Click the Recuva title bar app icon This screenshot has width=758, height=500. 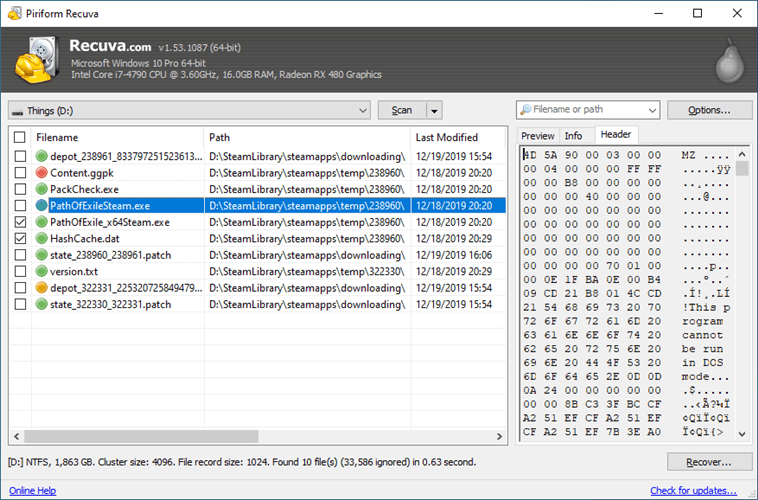(x=15, y=13)
